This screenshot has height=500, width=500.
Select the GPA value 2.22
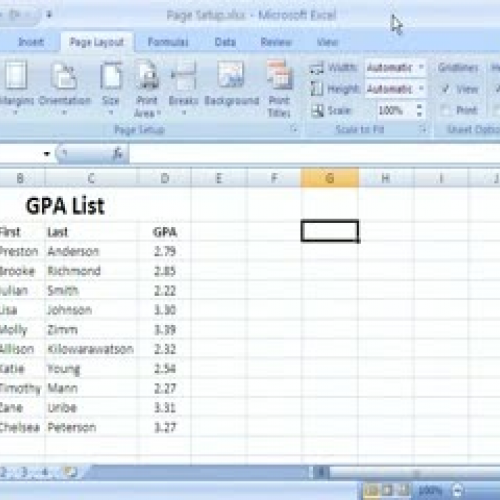click(165, 290)
